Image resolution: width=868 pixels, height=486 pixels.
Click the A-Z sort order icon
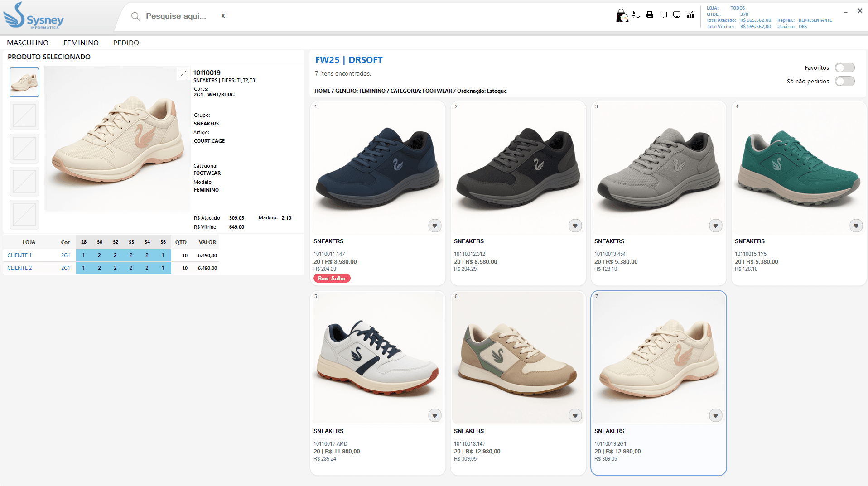point(636,15)
